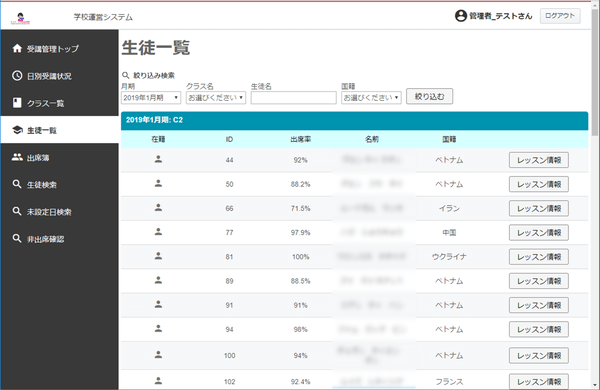Click the admin user account icon
The width and height of the screenshot is (600, 390).
point(461,16)
